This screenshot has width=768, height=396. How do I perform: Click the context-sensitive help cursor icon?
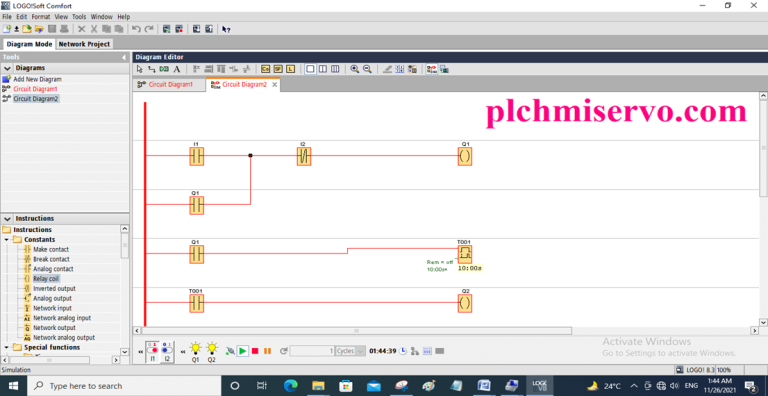pyautogui.click(x=226, y=29)
